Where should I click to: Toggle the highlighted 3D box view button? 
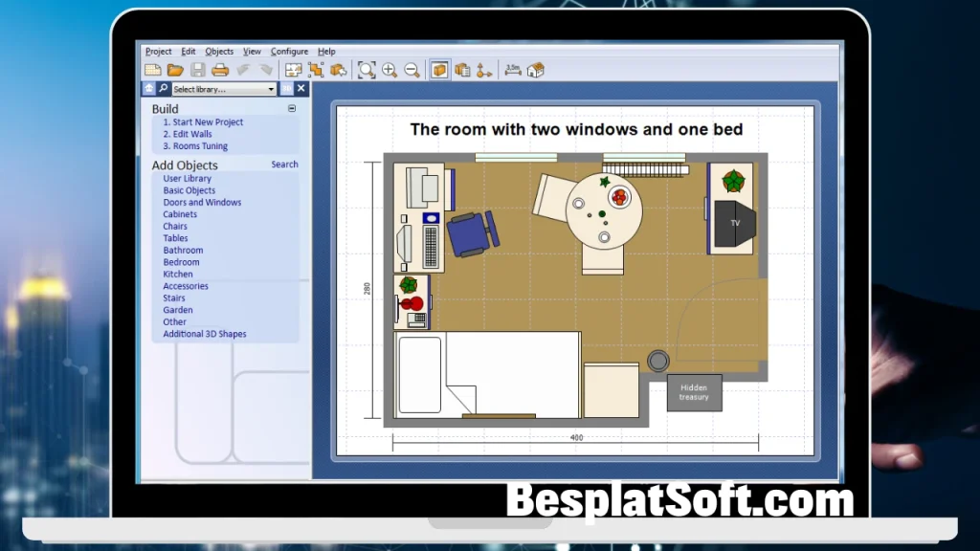(x=439, y=70)
